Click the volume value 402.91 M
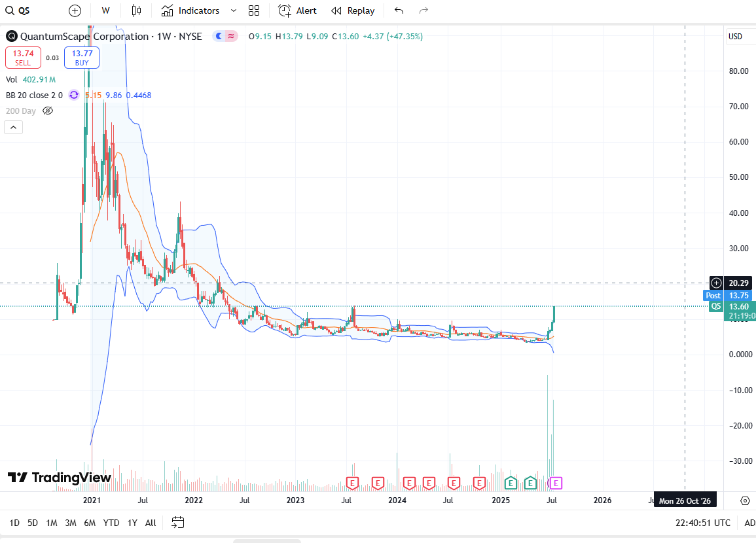Viewport: 756px width, 543px height. [x=39, y=80]
